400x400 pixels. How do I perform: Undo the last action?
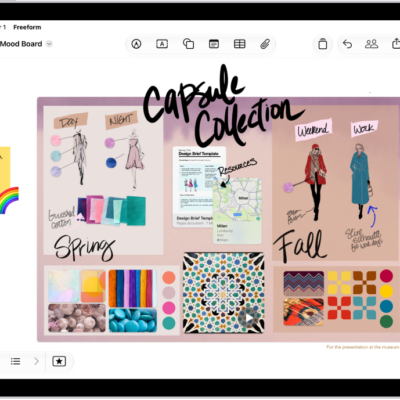[347, 44]
